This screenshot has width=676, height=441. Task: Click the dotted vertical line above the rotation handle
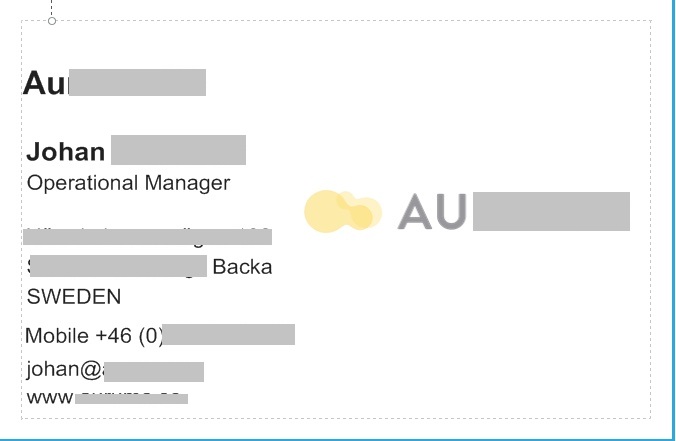[x=52, y=8]
